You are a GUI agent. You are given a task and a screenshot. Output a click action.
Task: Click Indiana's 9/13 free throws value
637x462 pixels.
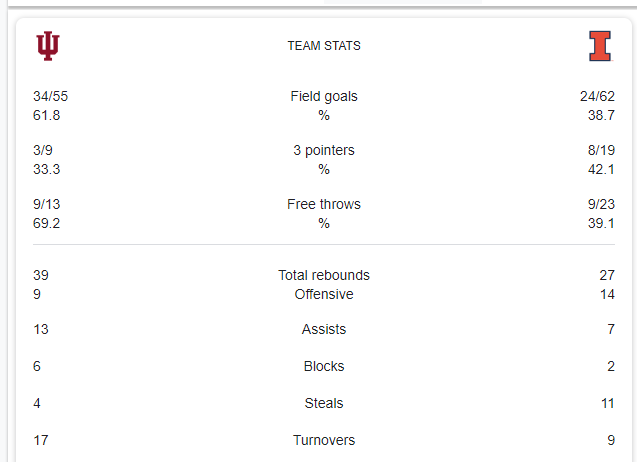click(x=47, y=205)
